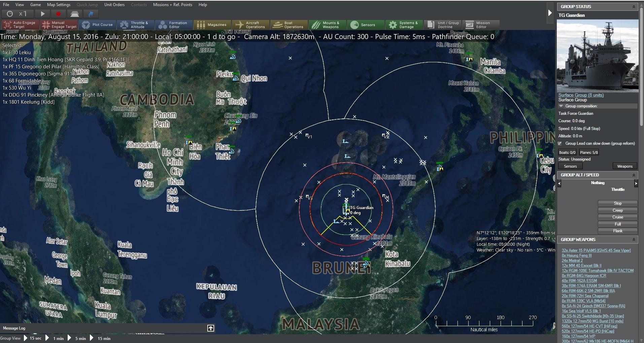Viewport: 644px width, 343px height.
Task: Open the Sensors panel
Action: click(365, 25)
